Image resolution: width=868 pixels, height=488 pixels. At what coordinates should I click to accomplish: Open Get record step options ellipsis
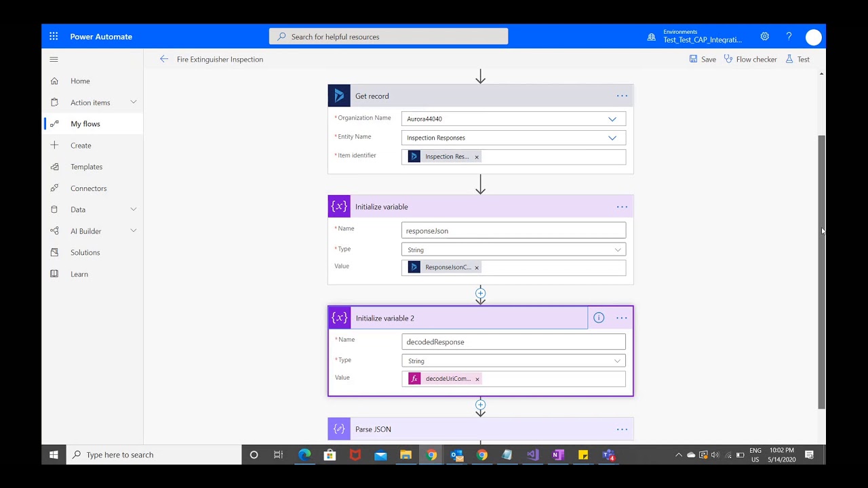(622, 96)
